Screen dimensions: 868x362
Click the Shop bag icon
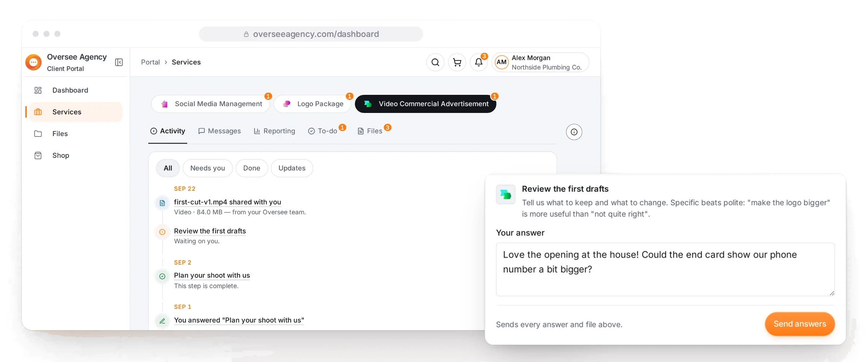[x=38, y=155]
